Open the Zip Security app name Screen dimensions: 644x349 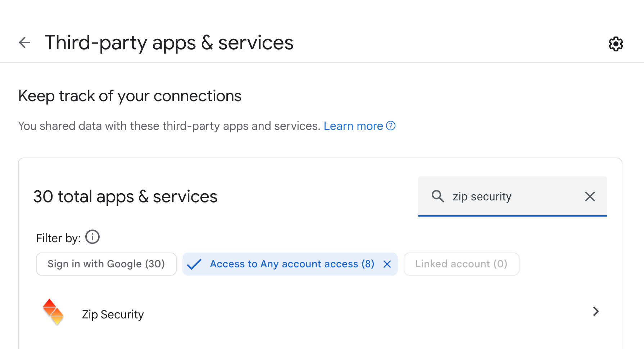[113, 314]
